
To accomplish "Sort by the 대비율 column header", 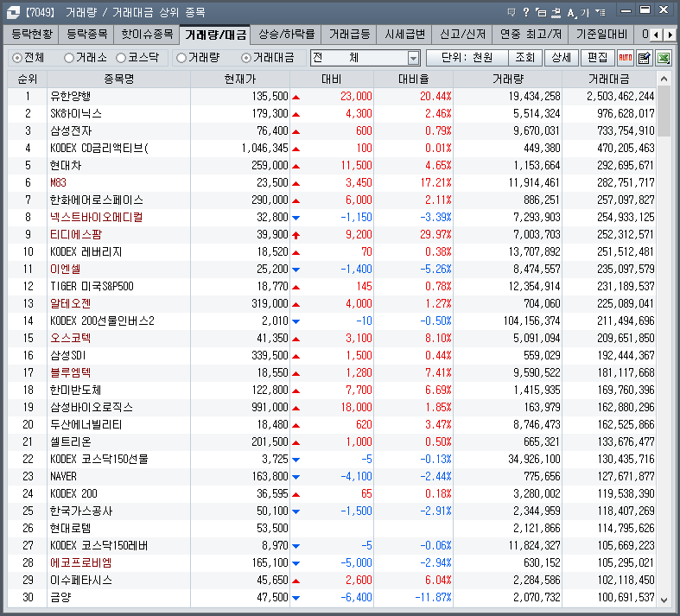I will 413,79.
